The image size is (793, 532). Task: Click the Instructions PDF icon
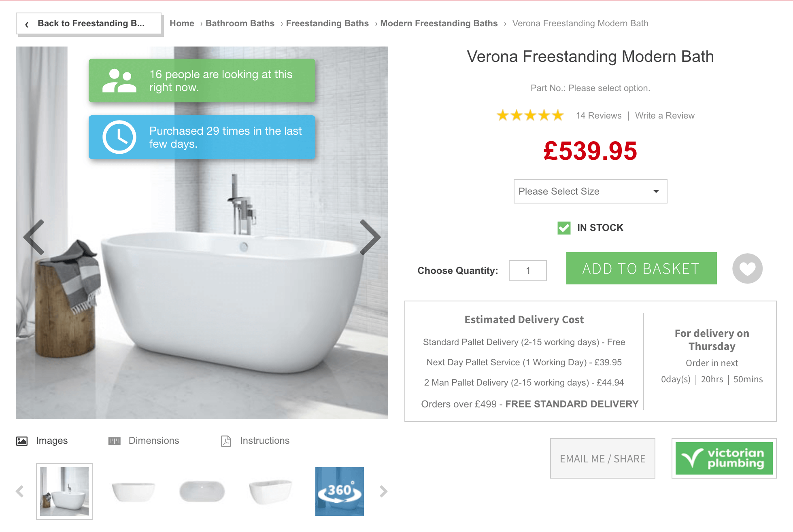coord(226,441)
